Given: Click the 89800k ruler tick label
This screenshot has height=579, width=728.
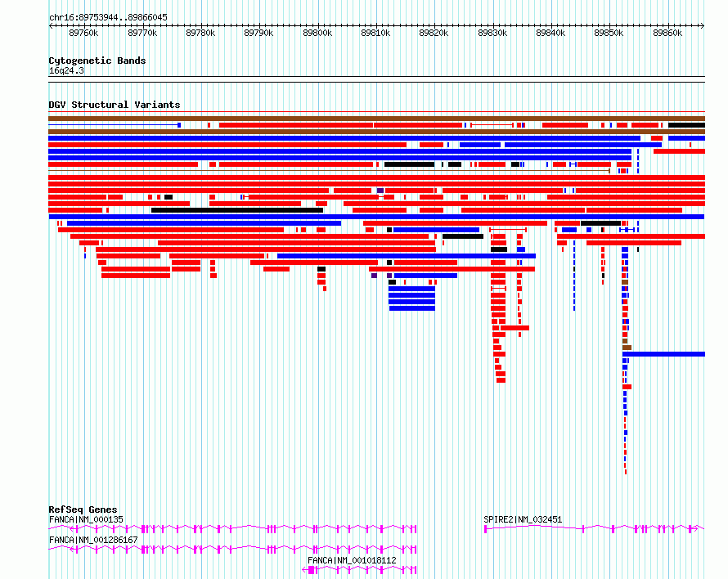Looking at the screenshot, I should 317,33.
